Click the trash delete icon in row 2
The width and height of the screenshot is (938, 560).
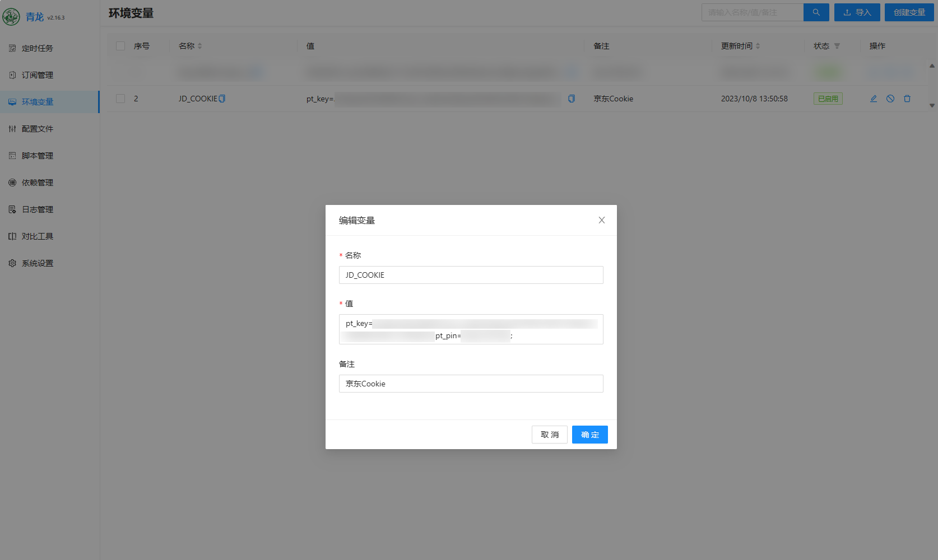coord(907,99)
